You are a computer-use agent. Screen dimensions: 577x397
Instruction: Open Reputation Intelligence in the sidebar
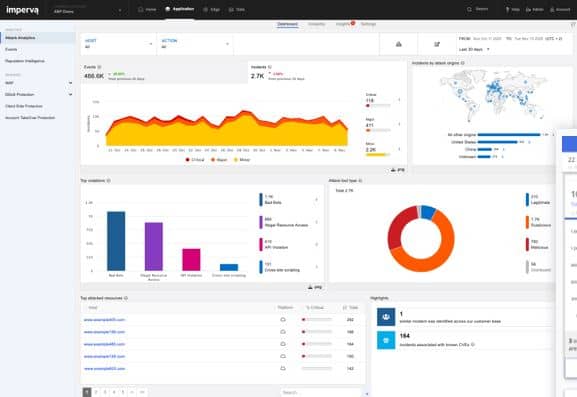tap(25, 61)
